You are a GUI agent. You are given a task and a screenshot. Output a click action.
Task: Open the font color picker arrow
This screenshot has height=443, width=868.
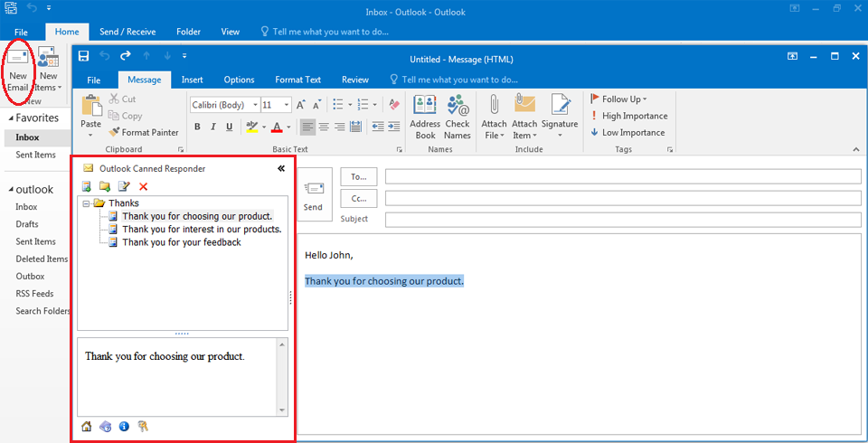pyautogui.click(x=288, y=127)
